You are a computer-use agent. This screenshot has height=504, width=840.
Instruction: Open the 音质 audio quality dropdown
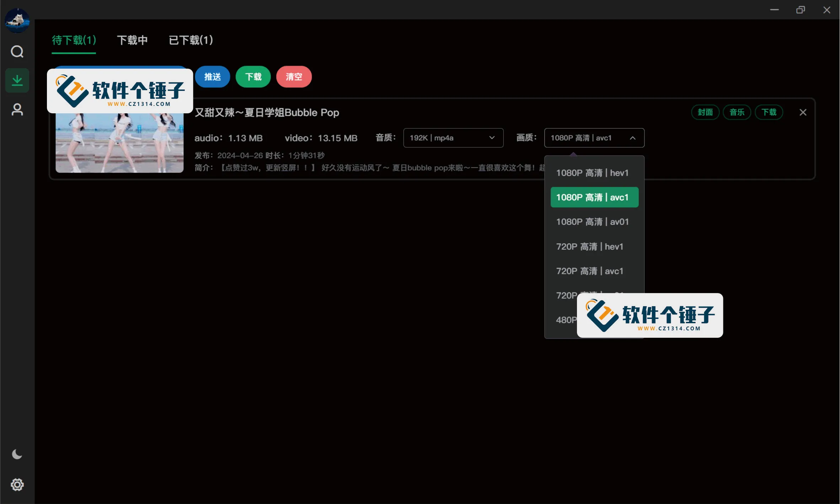(x=453, y=138)
